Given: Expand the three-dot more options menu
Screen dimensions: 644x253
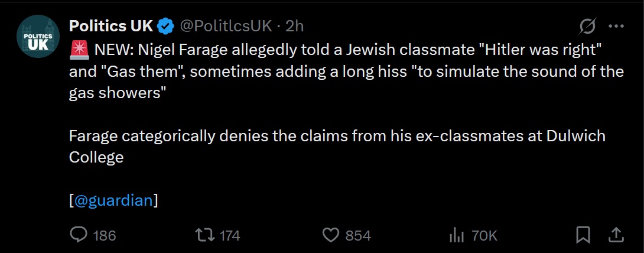Looking at the screenshot, I should coord(616,27).
